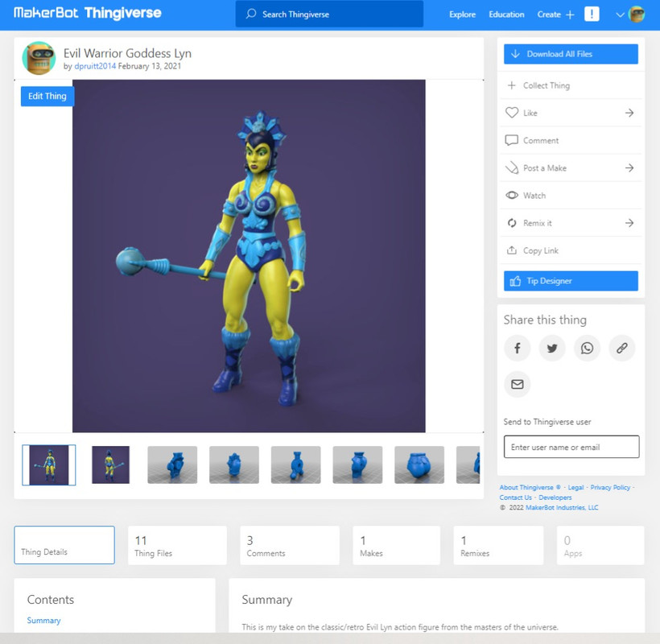This screenshot has height=644, width=660.
Task: Select second back-view render thumbnail
Action: (111, 464)
